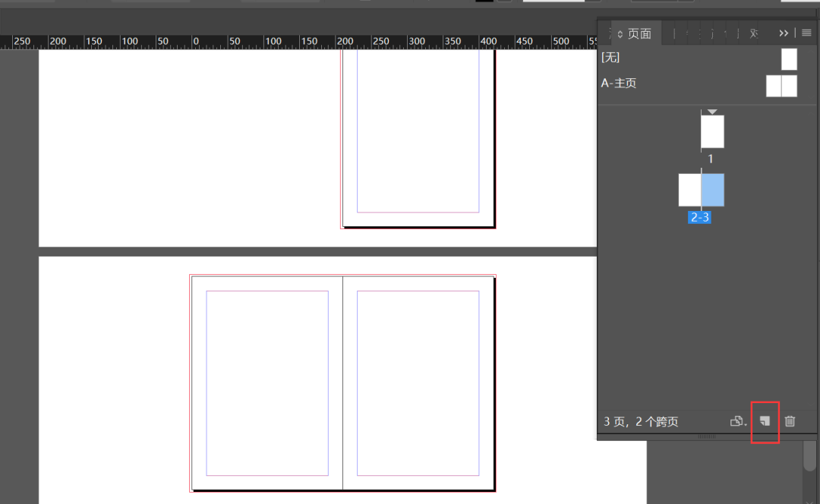Select page 2 in the spread thumbnail
The height and width of the screenshot is (504, 820).
click(x=689, y=190)
